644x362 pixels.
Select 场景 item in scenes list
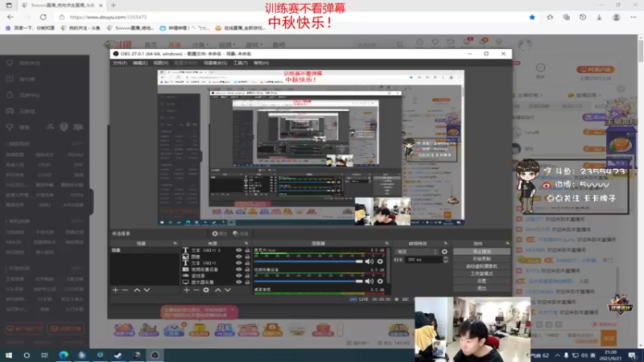tap(144, 250)
